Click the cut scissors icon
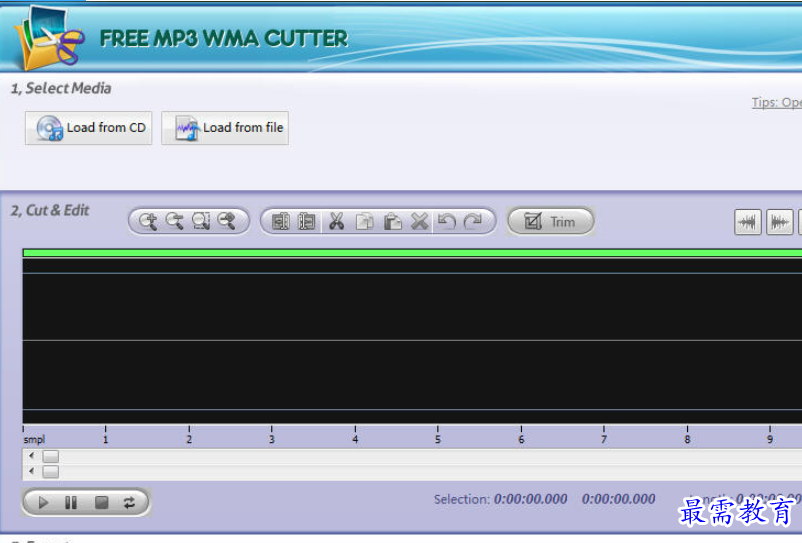Image resolution: width=802 pixels, height=543 pixels. point(337,222)
